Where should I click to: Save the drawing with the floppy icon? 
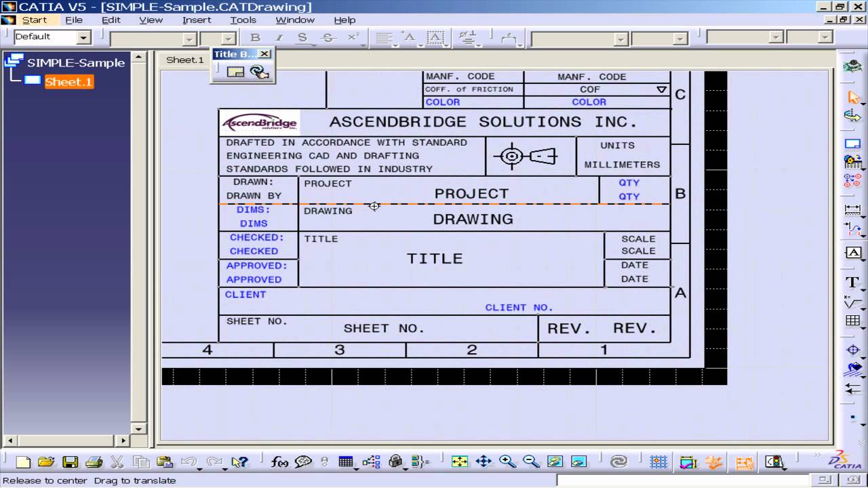71,462
